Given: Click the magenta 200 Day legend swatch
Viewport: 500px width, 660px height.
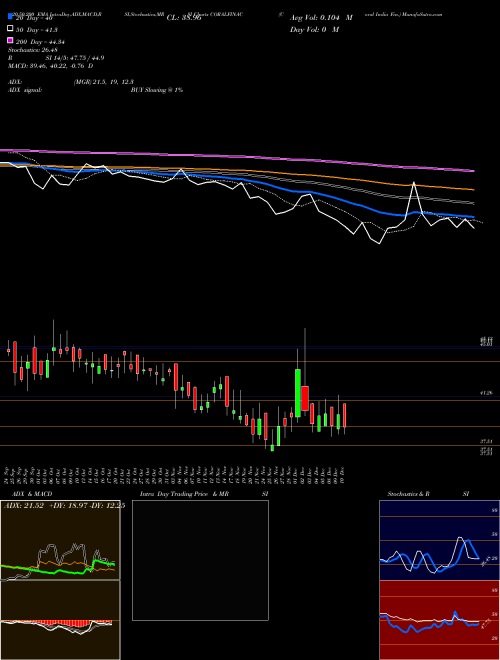Looking at the screenshot, I should point(10,41).
